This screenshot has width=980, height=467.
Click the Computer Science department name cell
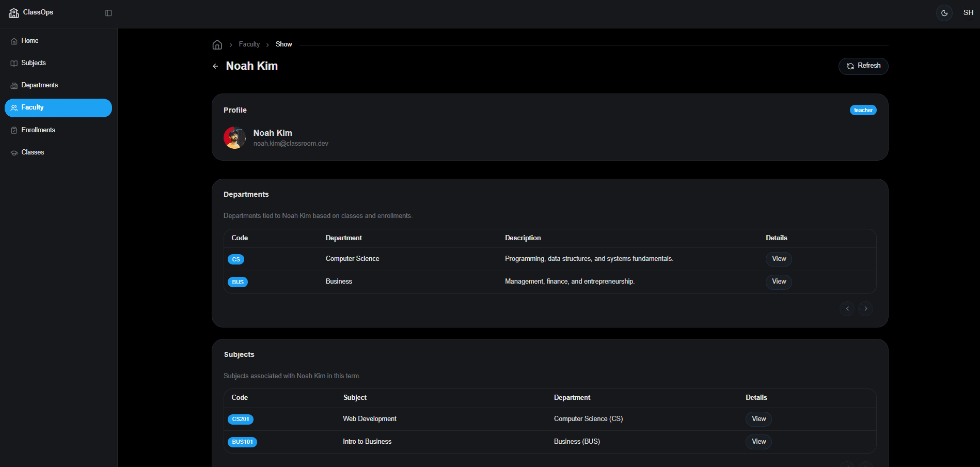pyautogui.click(x=352, y=259)
